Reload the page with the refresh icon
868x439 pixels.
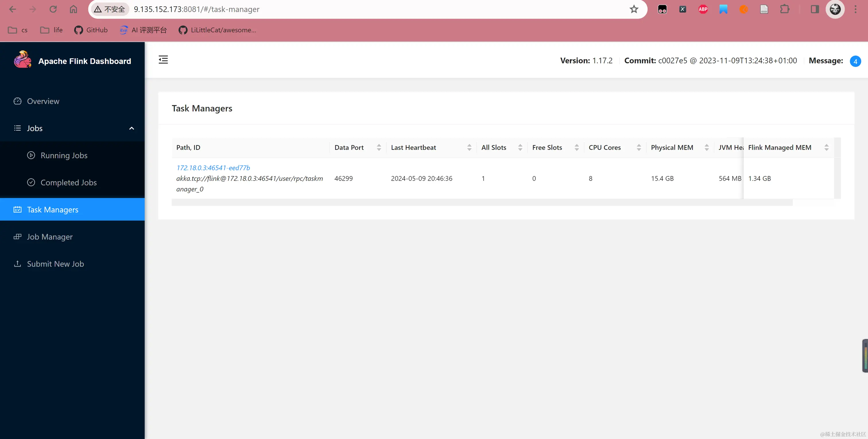pyautogui.click(x=53, y=9)
